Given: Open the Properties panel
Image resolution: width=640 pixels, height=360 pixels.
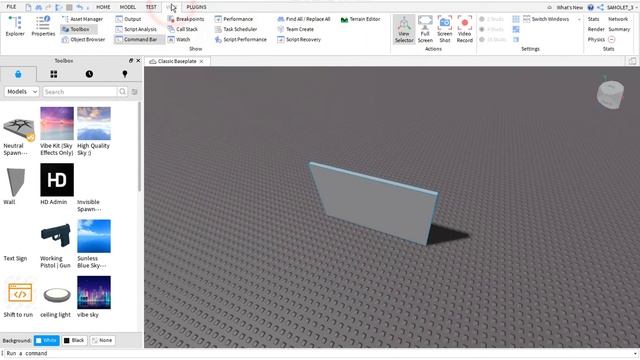Looking at the screenshot, I should (43, 27).
